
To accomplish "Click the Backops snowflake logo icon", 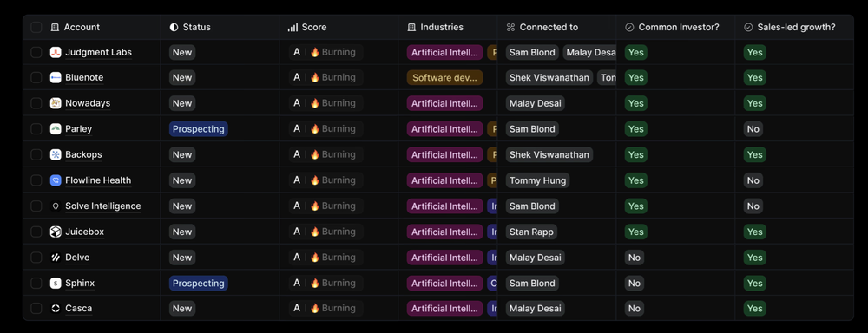I will (56, 155).
